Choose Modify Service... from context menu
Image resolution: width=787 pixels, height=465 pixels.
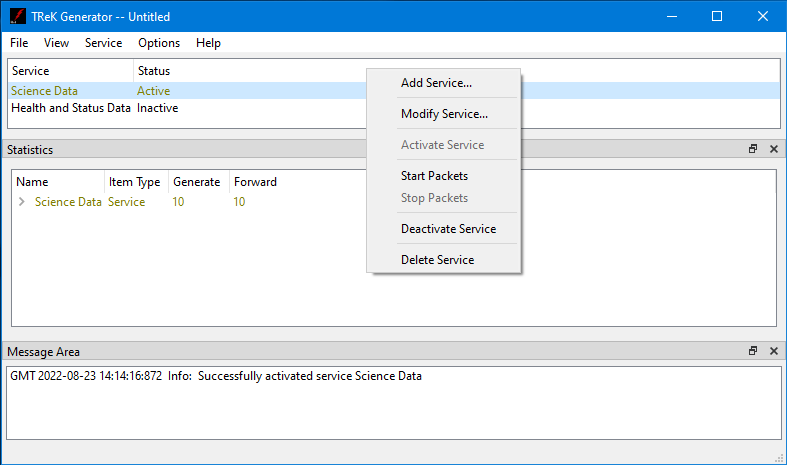[444, 114]
